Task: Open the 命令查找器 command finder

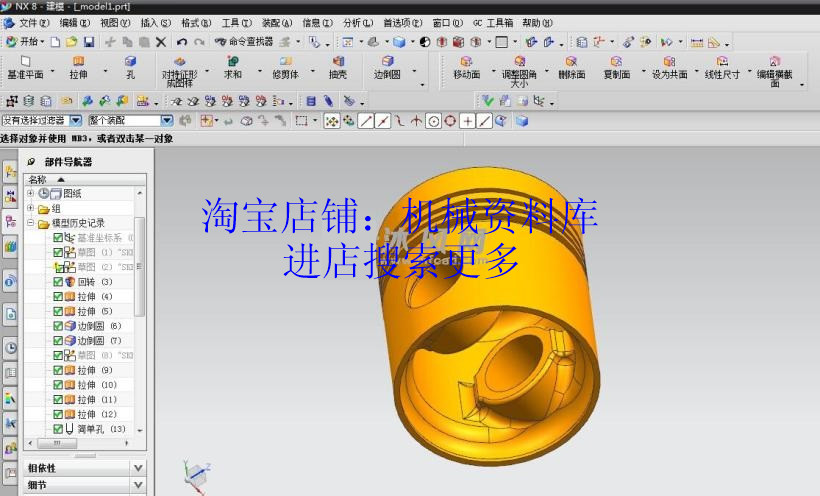Action: 245,42
